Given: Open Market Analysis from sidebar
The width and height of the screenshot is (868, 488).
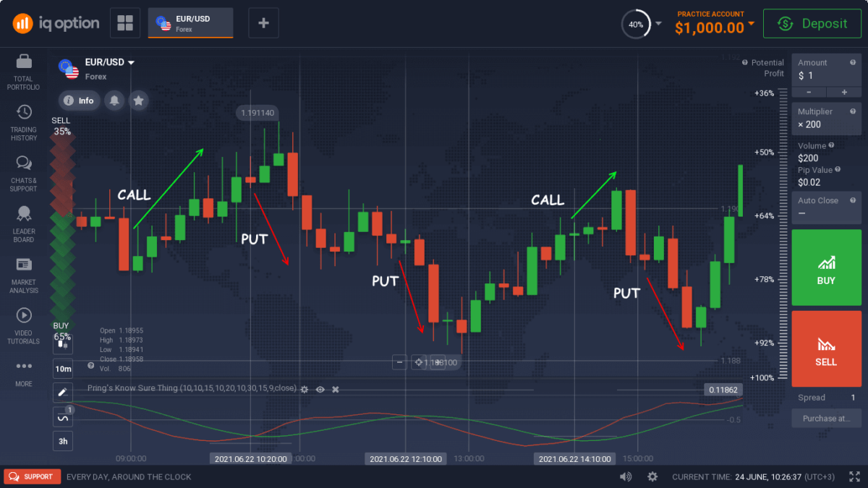Looking at the screenshot, I should [24, 265].
